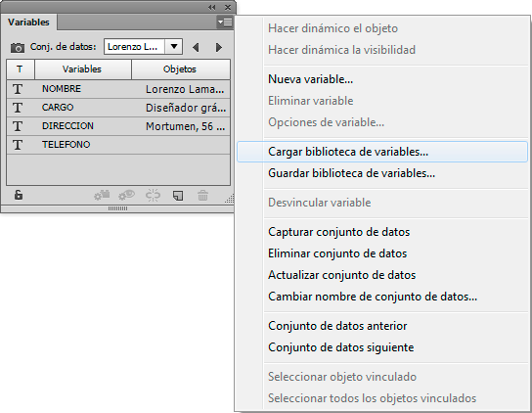Click the camera capture data set icon
The image size is (532, 413).
(x=18, y=48)
